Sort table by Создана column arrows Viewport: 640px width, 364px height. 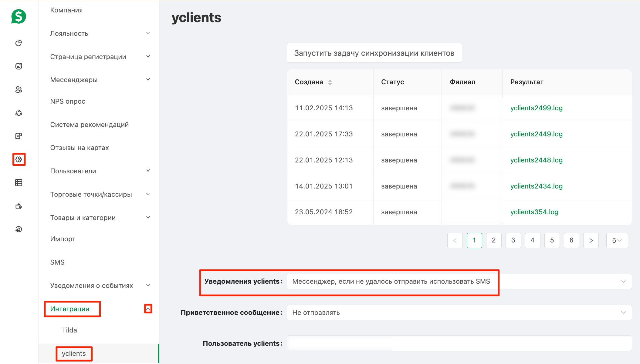[x=330, y=82]
